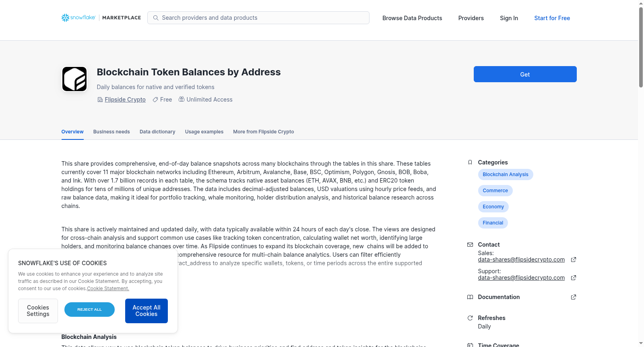Click the Blockchain Token Balances by Address title

click(x=189, y=72)
